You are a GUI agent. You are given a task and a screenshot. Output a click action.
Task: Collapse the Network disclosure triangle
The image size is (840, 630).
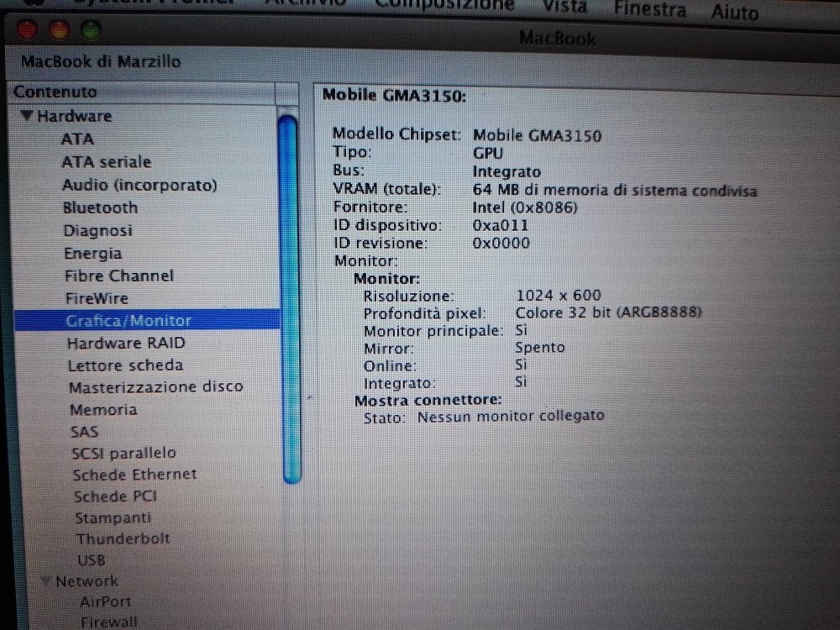coord(46,580)
